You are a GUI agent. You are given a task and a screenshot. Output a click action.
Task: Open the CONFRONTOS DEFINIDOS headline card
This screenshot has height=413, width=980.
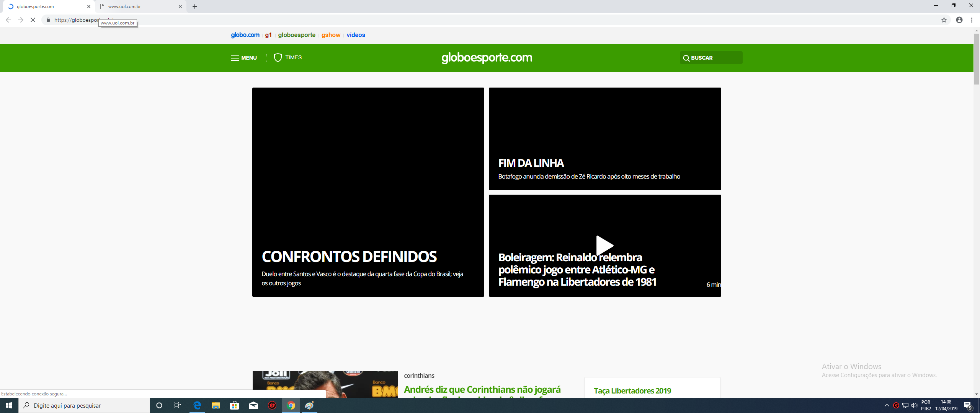click(368, 192)
